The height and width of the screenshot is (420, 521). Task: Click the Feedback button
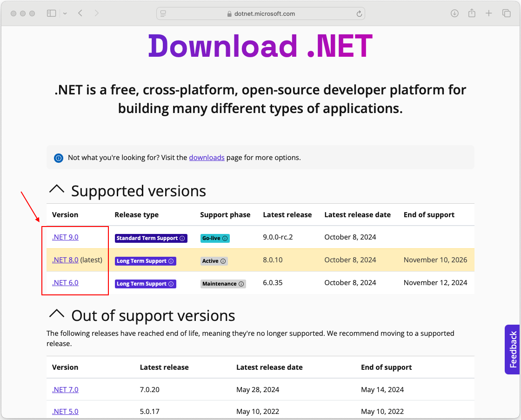[513, 349]
